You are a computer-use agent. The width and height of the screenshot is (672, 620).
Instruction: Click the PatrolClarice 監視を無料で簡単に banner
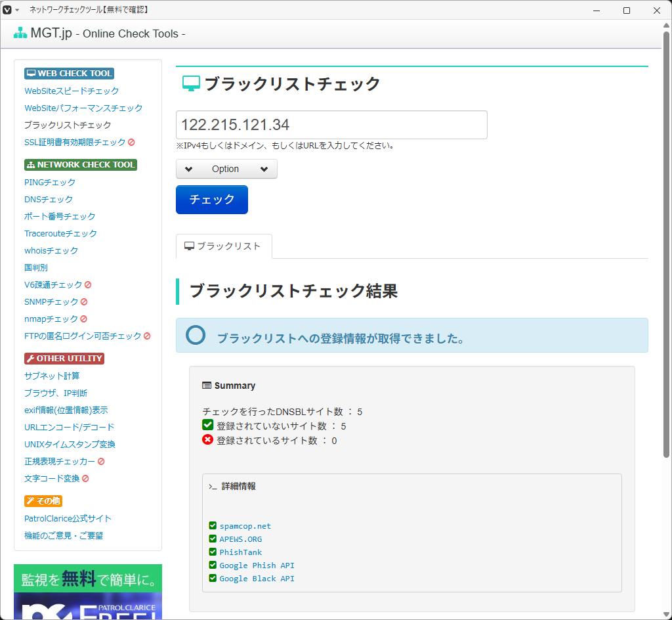88,592
